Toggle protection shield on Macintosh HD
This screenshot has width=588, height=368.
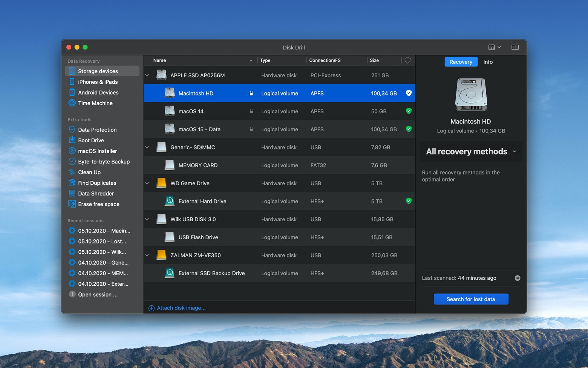409,93
